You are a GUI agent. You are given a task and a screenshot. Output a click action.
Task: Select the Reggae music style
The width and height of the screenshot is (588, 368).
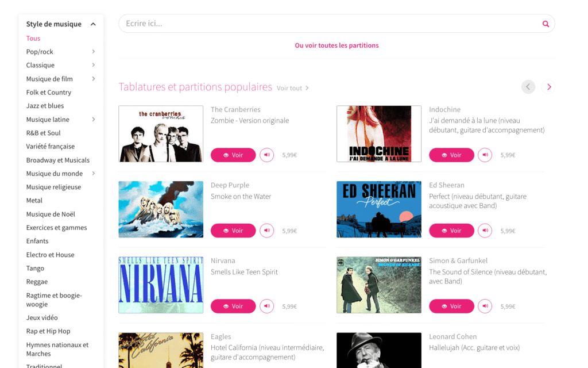[36, 281]
